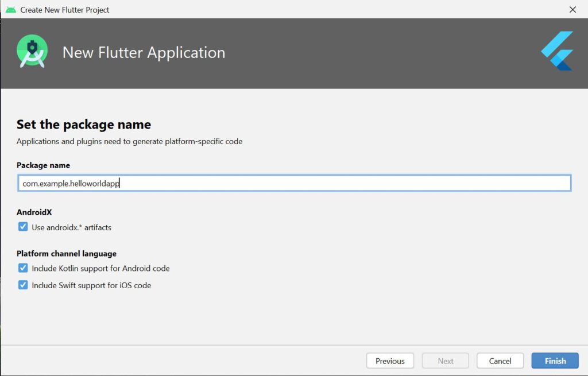Image resolution: width=588 pixels, height=376 pixels.
Task: Click the Set the package name heading
Action: pyautogui.click(x=84, y=124)
